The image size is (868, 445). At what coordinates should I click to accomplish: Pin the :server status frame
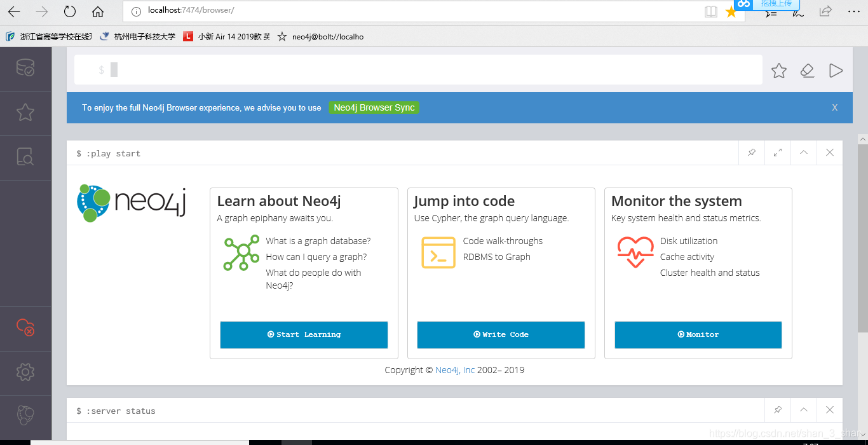click(x=778, y=410)
